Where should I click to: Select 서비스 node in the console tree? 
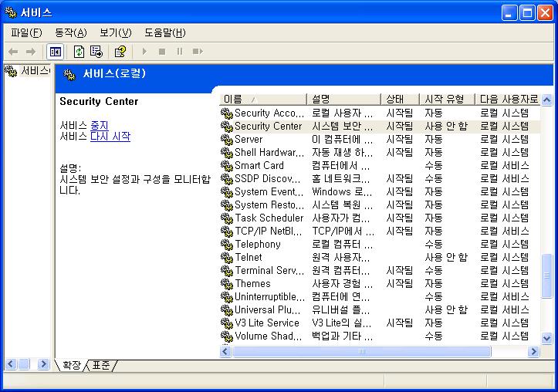(34, 71)
